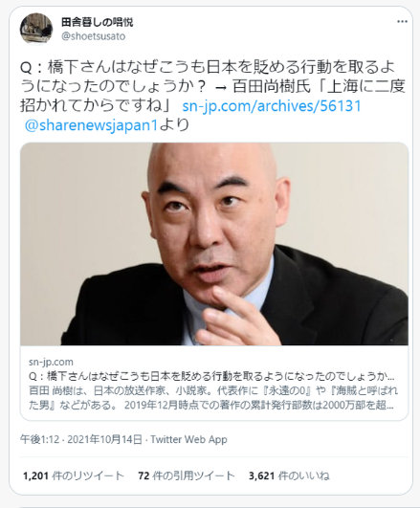This screenshot has width=420, height=508.
Task: Click the profile avatar of 田舎暮しの唱悦
Action: 36,29
